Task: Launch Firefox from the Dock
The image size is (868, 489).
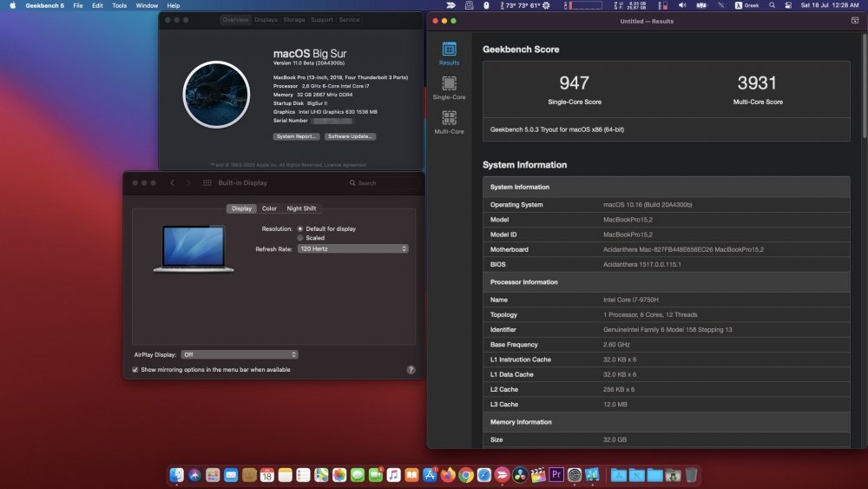Action: point(448,475)
